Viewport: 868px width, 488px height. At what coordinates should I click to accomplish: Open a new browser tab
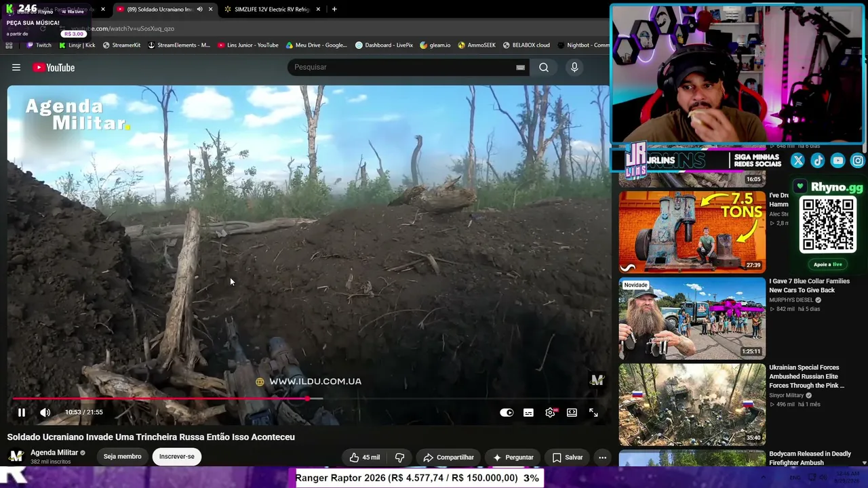tap(334, 9)
